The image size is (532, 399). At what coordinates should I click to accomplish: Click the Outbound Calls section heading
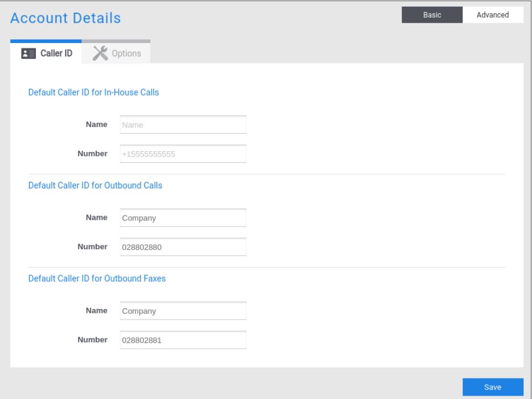[95, 186]
